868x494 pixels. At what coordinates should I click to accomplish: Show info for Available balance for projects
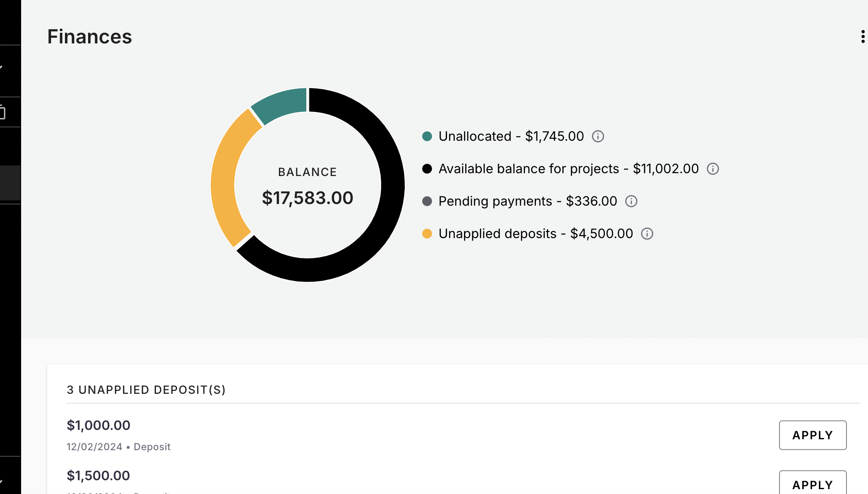click(x=713, y=169)
